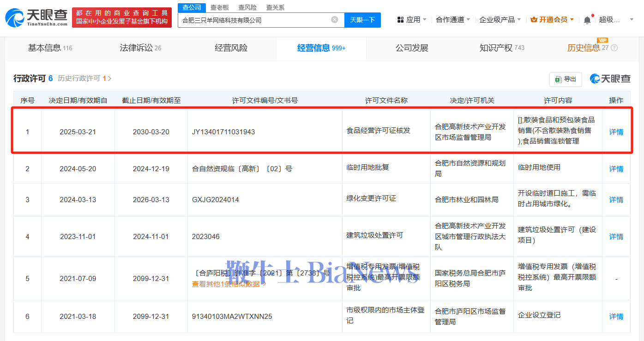Open 详情 for 市级权限内的市场主体登记 row
Screen dimensions: 644x341
point(616,317)
